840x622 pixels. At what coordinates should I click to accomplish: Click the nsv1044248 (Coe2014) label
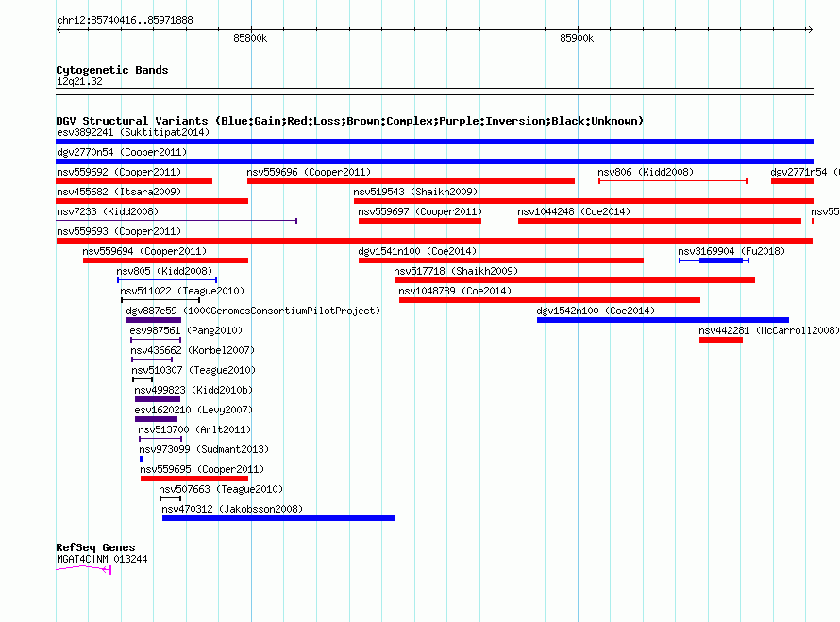[x=574, y=211]
